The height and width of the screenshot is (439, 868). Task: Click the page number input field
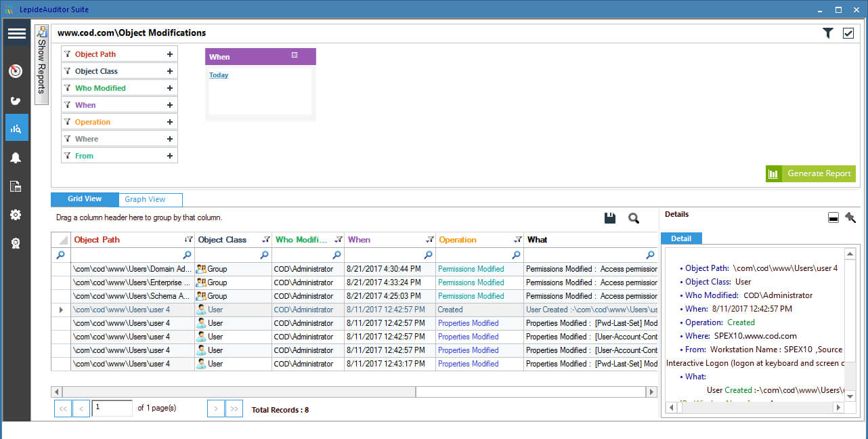[x=112, y=408]
